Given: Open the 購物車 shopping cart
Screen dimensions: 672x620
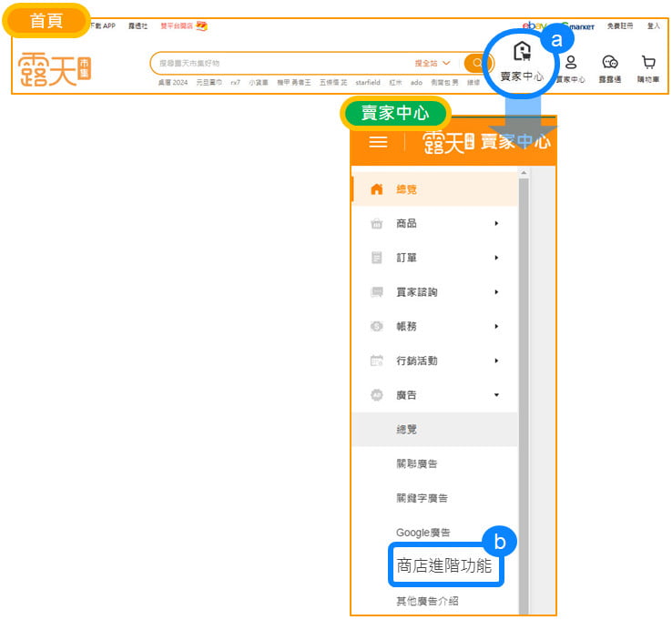Looking at the screenshot, I should click(648, 63).
